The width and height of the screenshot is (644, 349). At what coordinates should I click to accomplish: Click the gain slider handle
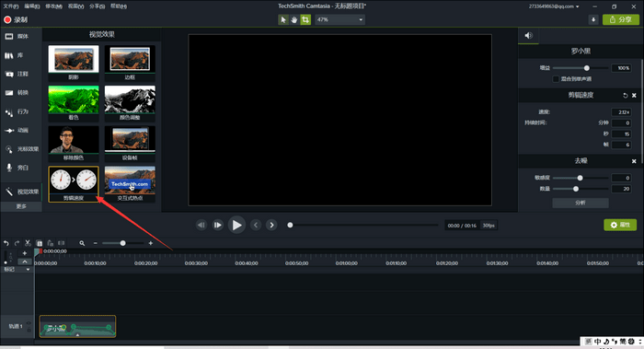(x=587, y=68)
